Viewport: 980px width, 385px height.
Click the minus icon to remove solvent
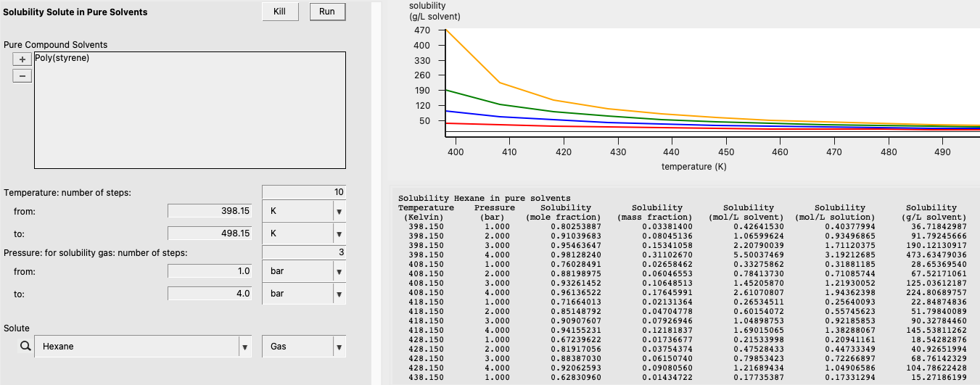22,75
